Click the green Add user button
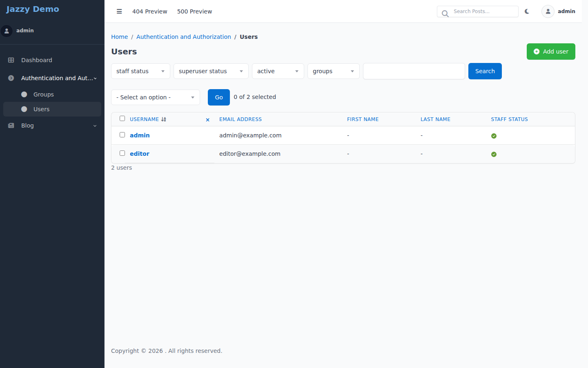 [551, 52]
